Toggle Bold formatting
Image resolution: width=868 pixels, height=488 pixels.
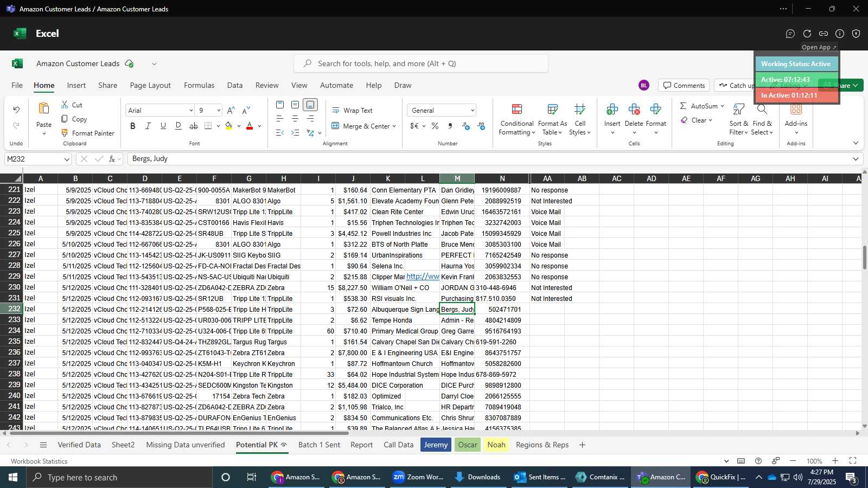coord(133,126)
